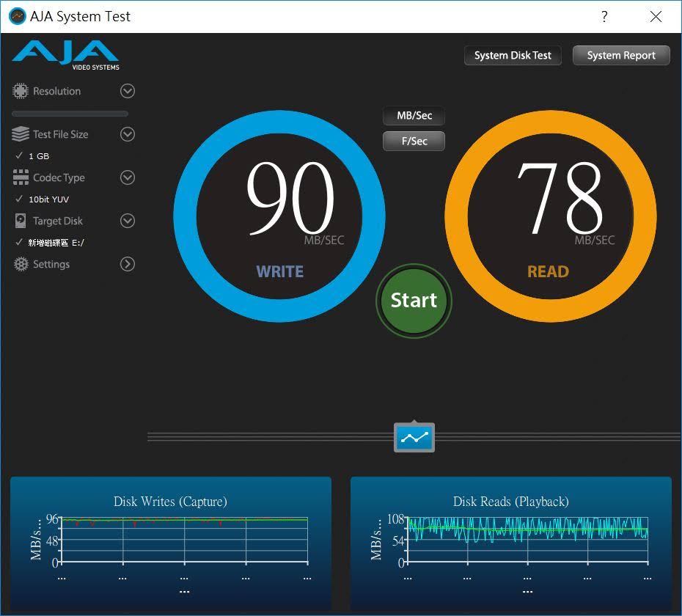
Task: Click the Disk Reads (Playback) title
Action: tap(511, 501)
